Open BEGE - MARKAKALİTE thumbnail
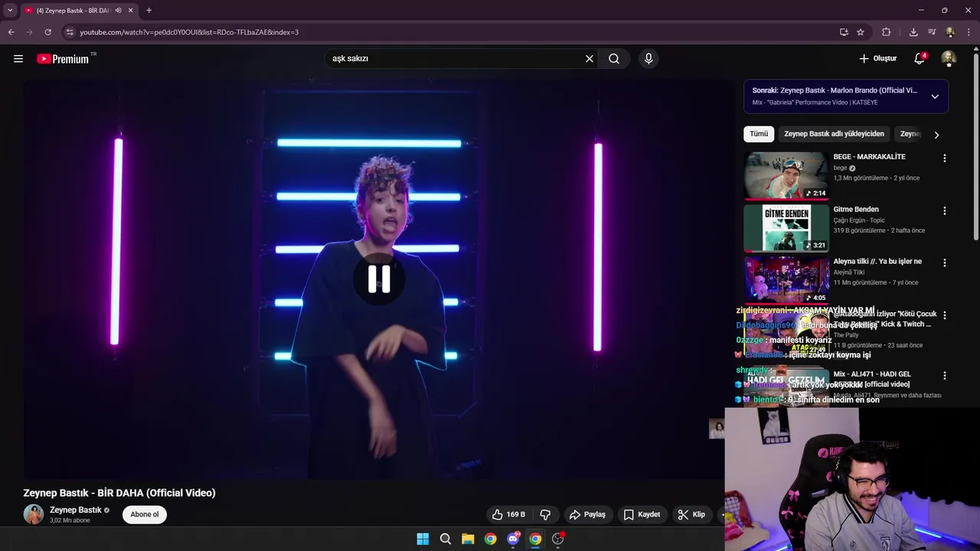The width and height of the screenshot is (980, 551). pos(786,176)
